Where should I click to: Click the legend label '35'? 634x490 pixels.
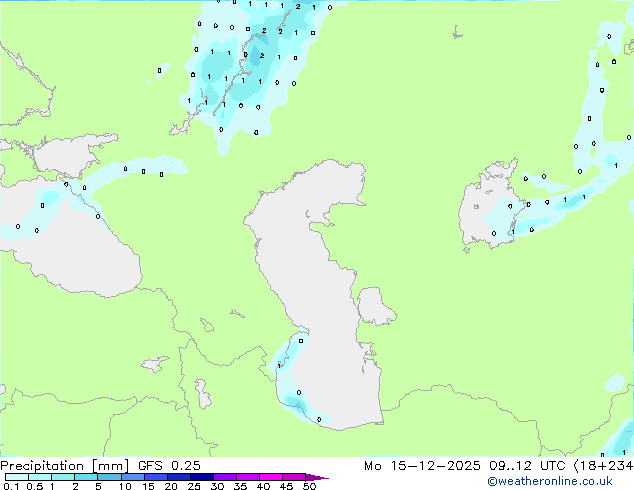coord(240,486)
